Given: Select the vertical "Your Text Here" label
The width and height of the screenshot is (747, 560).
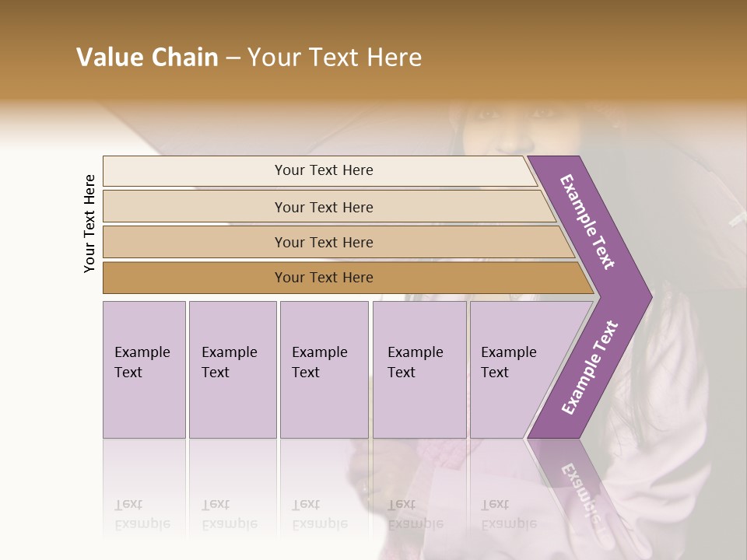Looking at the screenshot, I should click(89, 224).
